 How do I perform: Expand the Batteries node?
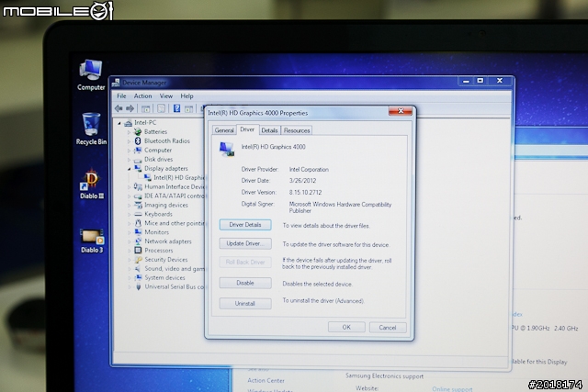[x=129, y=132]
